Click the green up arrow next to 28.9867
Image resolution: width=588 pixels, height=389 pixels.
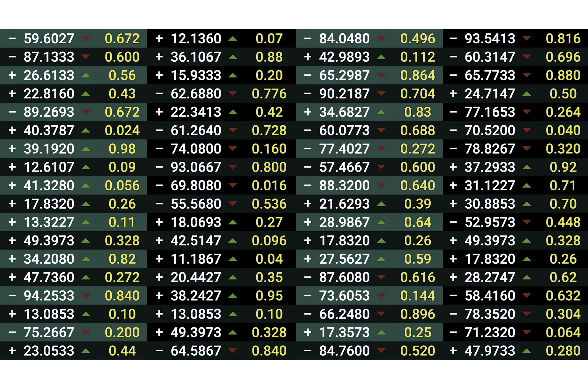click(x=381, y=222)
